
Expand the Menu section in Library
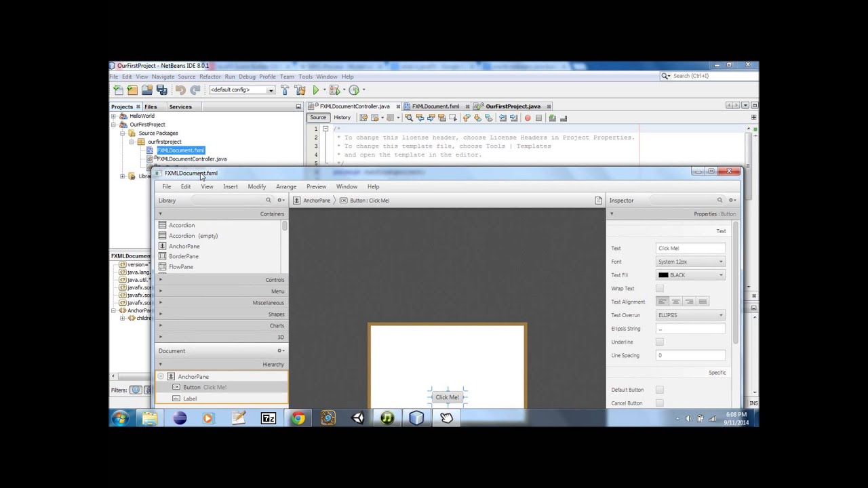coord(221,291)
